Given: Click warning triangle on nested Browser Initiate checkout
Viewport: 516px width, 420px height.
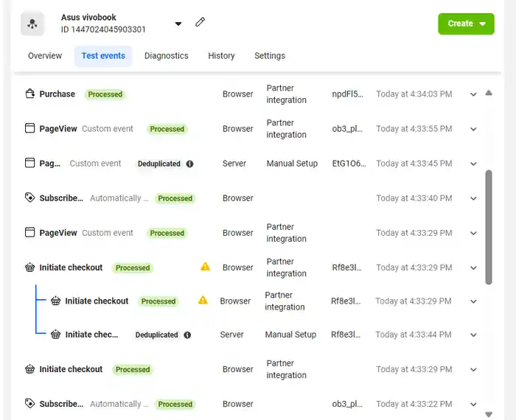Looking at the screenshot, I should (203, 300).
